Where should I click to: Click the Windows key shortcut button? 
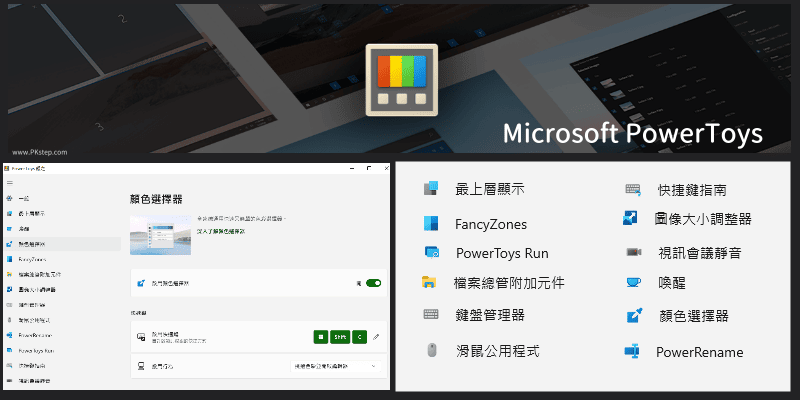pos(320,337)
